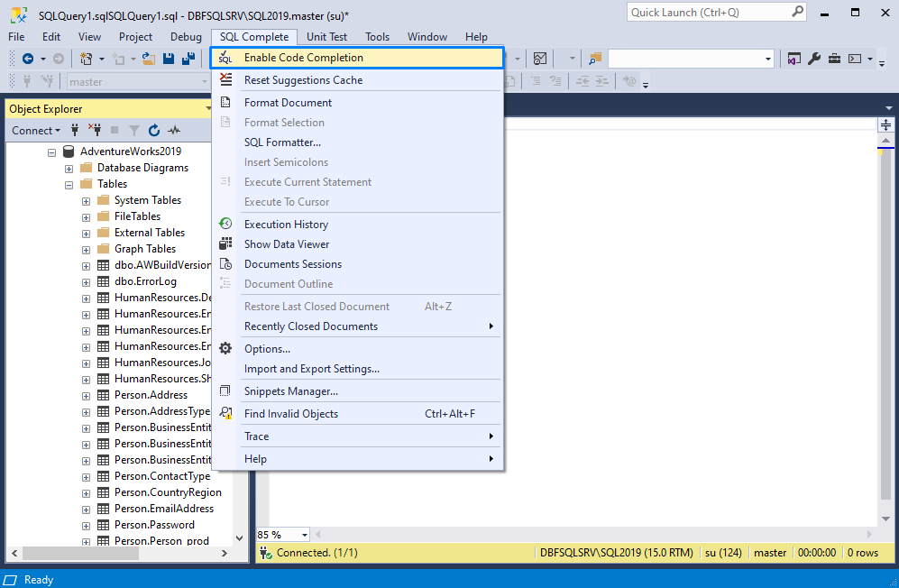
Task: Click the single floppy Save icon
Action: pos(169,59)
